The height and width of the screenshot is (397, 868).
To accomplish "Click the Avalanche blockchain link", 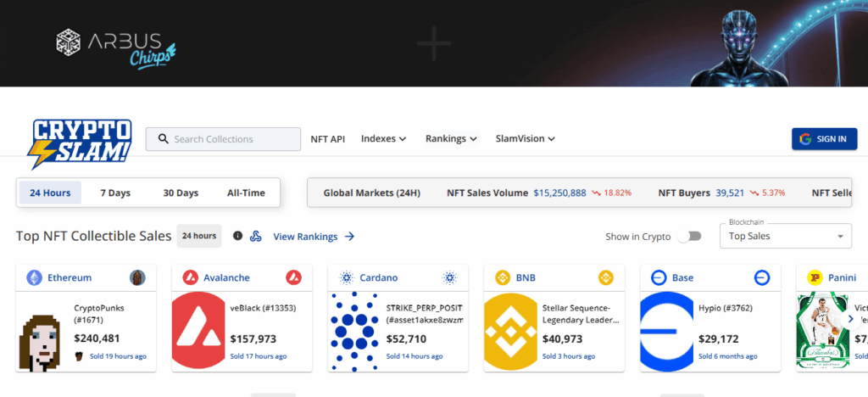I will (x=226, y=277).
